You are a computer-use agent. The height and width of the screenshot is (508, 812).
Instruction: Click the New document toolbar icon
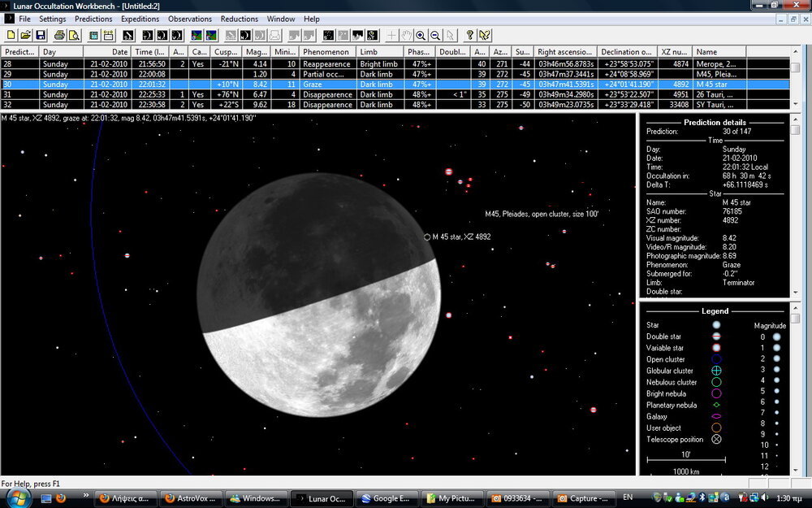(11, 35)
